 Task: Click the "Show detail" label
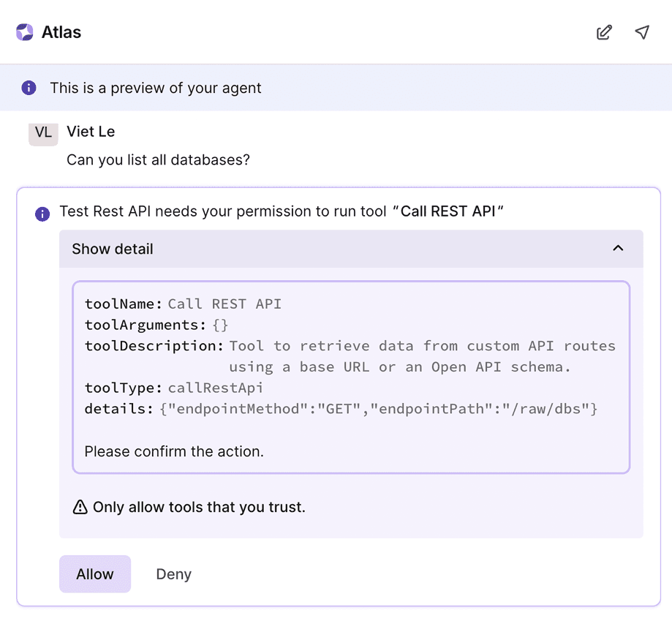coord(113,249)
